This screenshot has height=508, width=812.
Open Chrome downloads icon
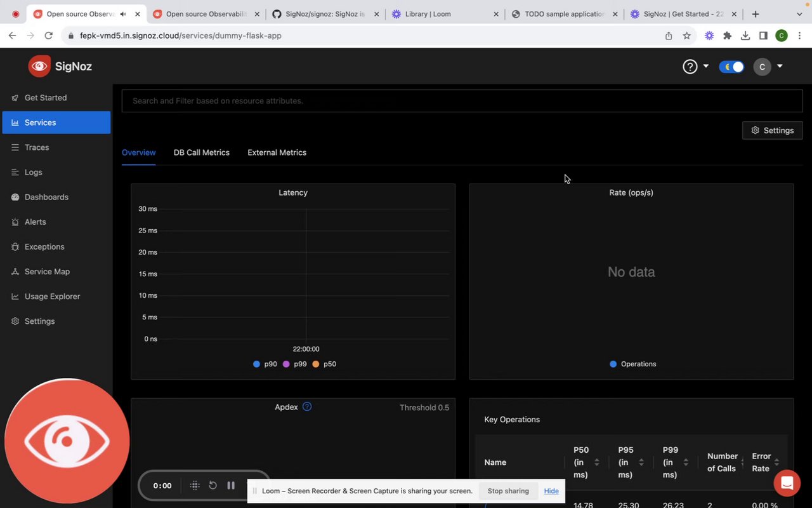(745, 36)
